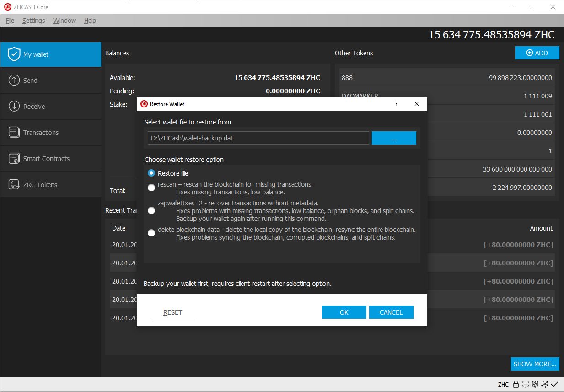Click the "Select wallet file to restore from" label
This screenshot has height=392, width=564.
(188, 122)
